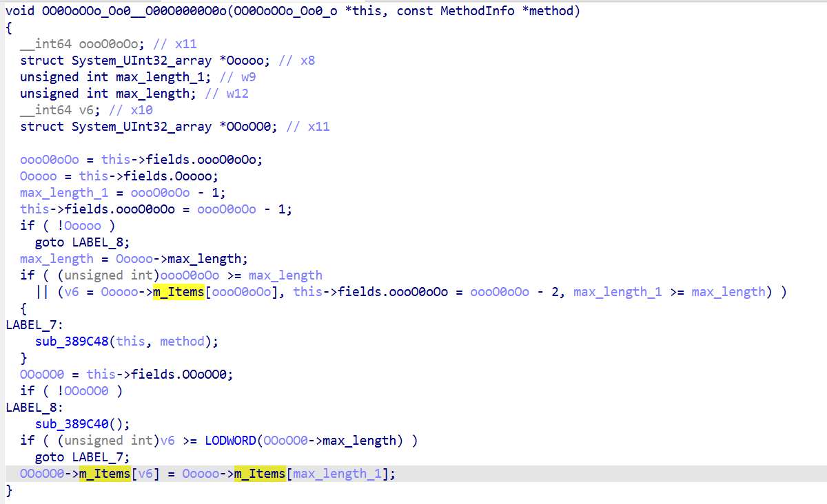Viewport: 827px width, 504px height.
Task: Click 'LABEL_7' in the 'goto LABEL_7;' statement
Action: point(96,457)
